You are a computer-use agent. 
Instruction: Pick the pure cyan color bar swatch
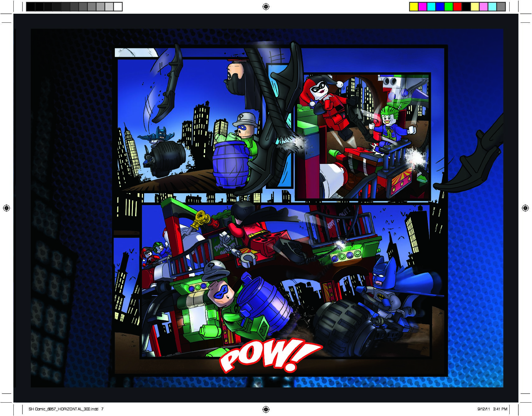point(431,7)
